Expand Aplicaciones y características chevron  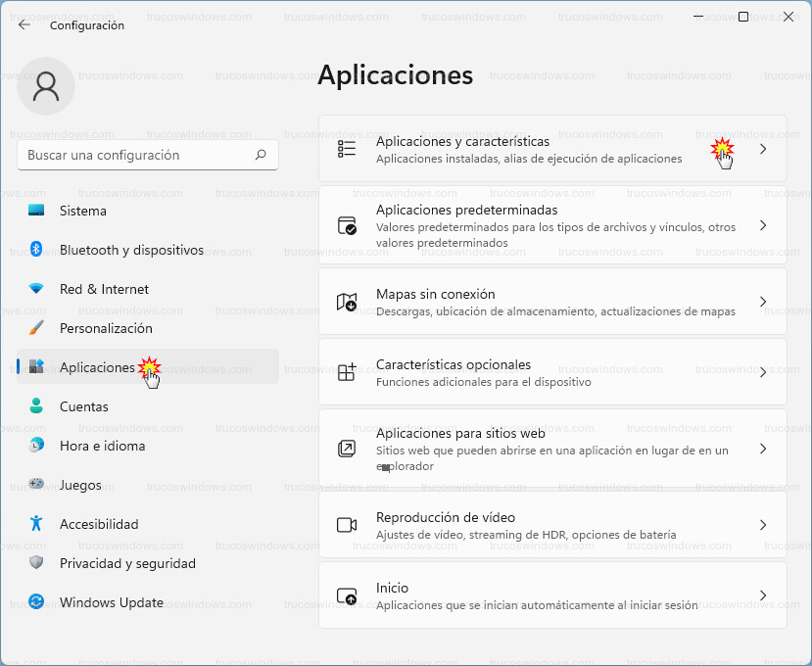[763, 149]
